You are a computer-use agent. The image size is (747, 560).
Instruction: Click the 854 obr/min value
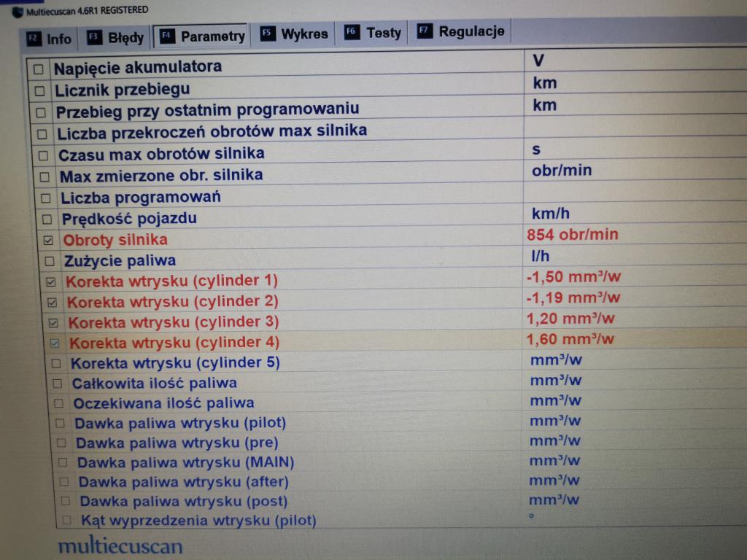572,234
